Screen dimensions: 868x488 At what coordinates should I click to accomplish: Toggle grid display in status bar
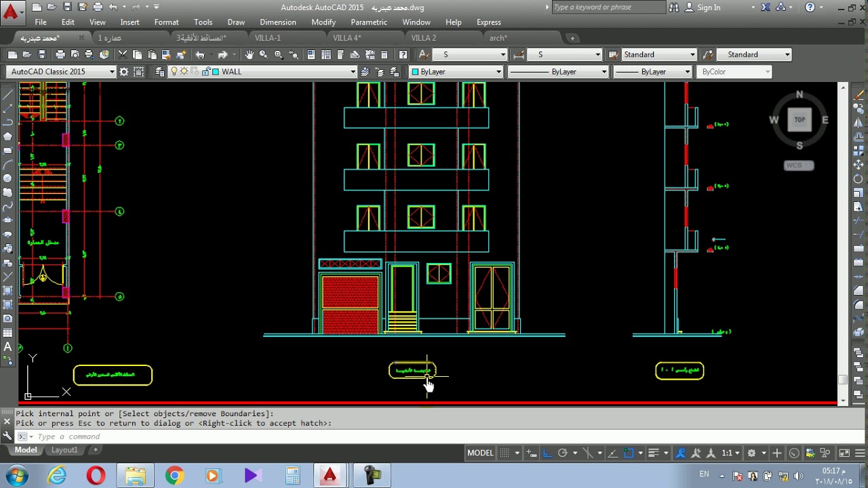click(x=504, y=453)
